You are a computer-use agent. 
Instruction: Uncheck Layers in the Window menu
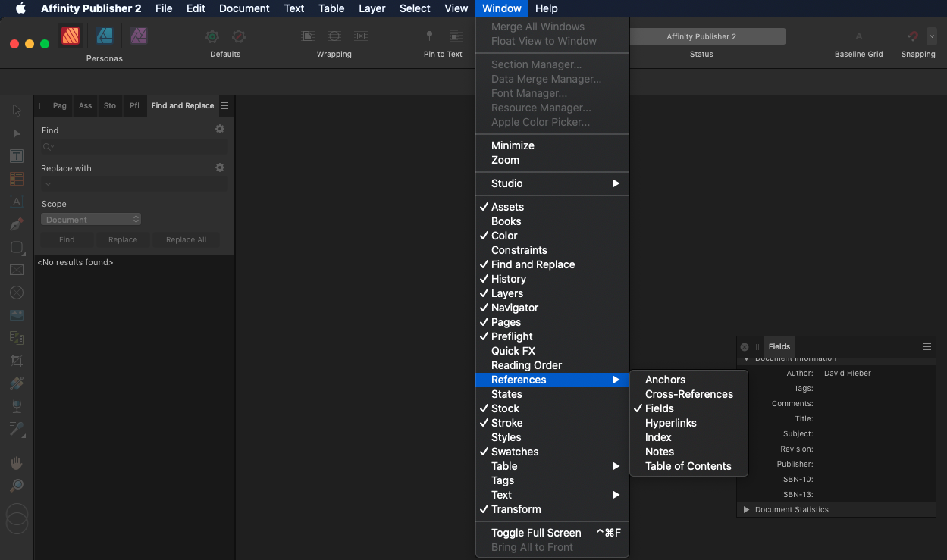[552, 293]
